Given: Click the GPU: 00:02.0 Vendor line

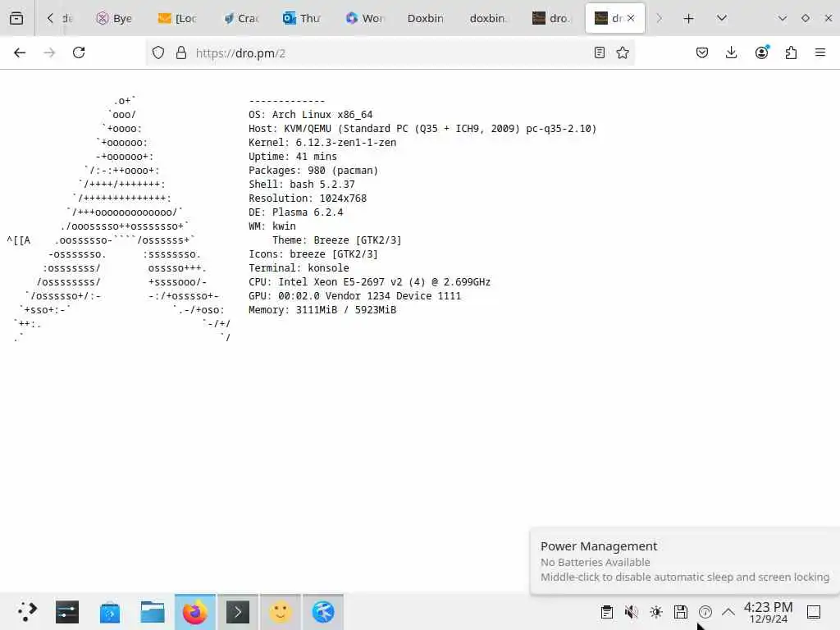Looking at the screenshot, I should [354, 295].
